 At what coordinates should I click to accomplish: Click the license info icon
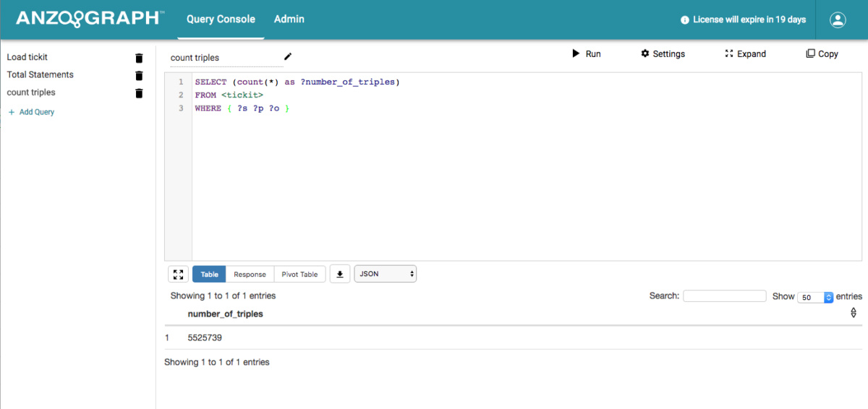(x=685, y=20)
